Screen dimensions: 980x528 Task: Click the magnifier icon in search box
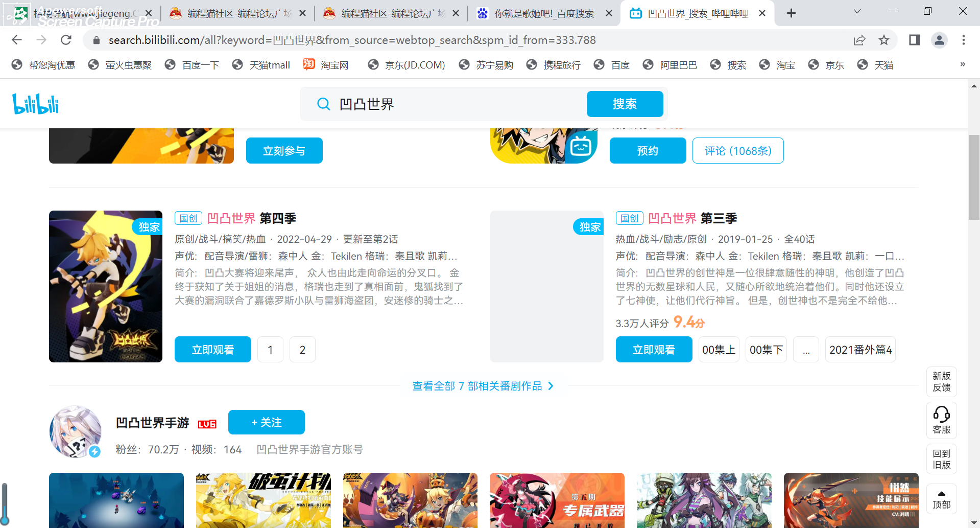point(323,104)
